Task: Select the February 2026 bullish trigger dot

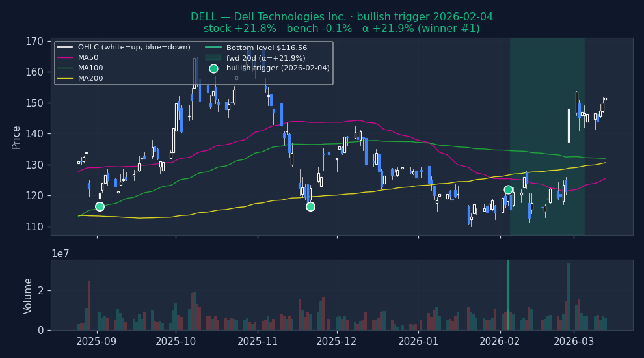Action: point(508,190)
